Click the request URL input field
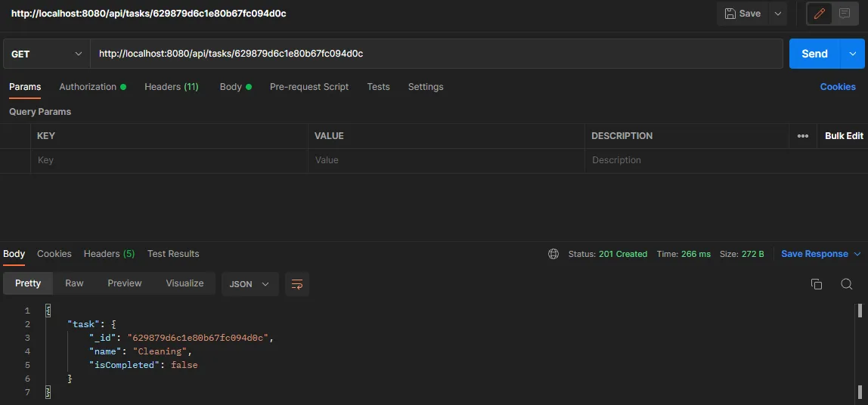This screenshot has height=405, width=868. click(436, 54)
